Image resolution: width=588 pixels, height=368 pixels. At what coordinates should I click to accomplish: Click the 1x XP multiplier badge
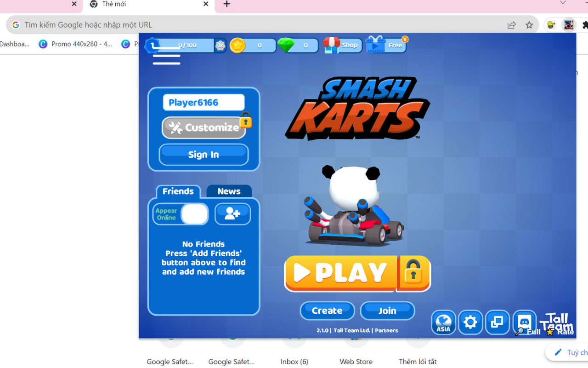[x=220, y=46]
